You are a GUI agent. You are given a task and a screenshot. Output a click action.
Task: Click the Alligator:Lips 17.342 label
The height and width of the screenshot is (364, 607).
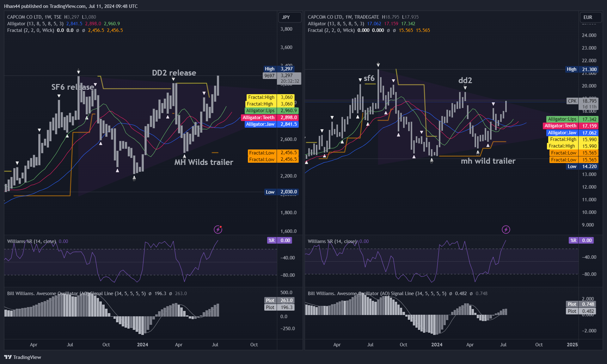(x=572, y=119)
